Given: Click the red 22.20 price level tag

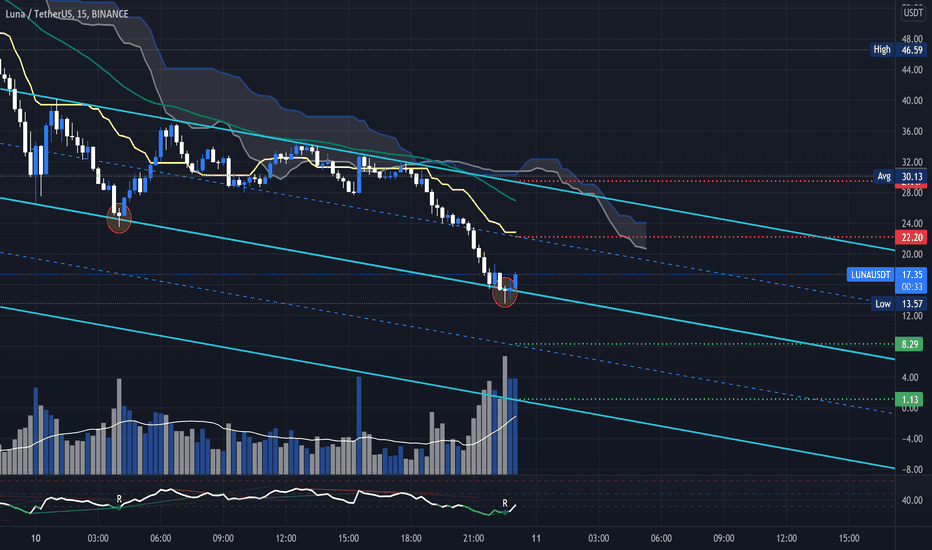Looking at the screenshot, I should 912,237.
